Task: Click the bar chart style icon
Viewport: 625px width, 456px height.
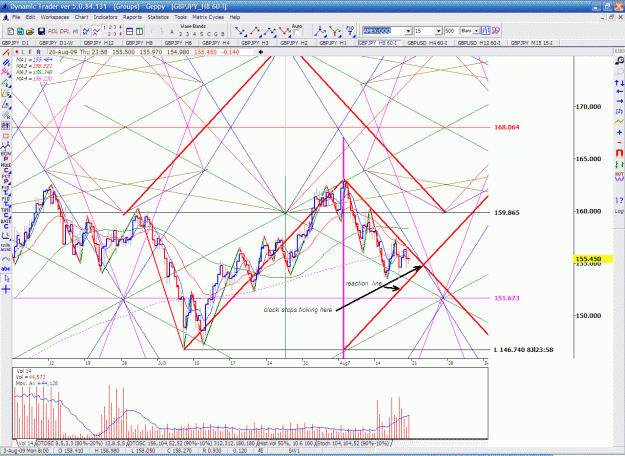Action: [x=485, y=31]
